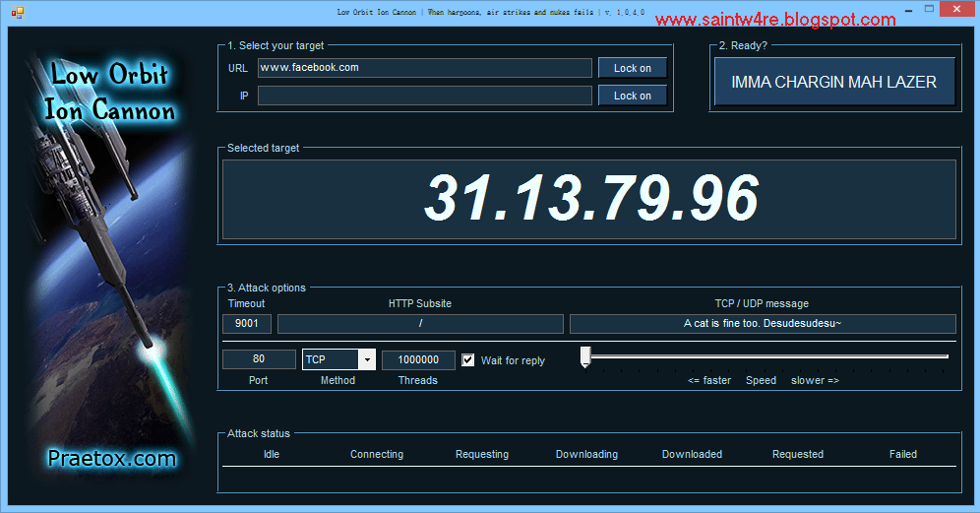Click the '<= faster' speed label
Screen dimensions: 980x513
pyautogui.click(x=709, y=380)
